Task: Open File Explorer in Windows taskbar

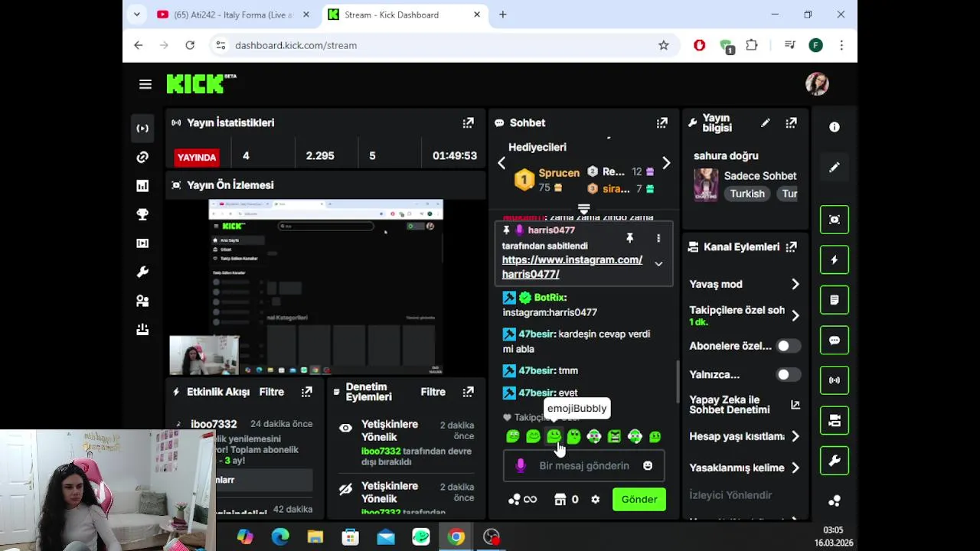Action: click(315, 537)
